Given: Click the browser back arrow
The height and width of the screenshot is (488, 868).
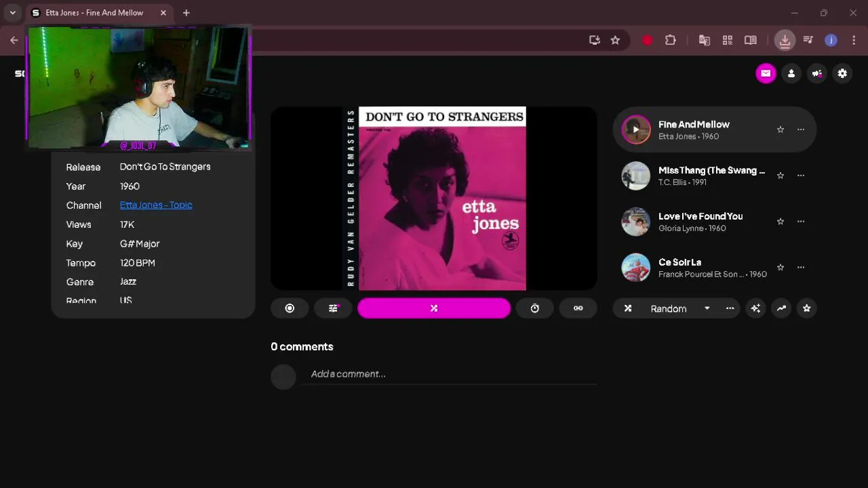Looking at the screenshot, I should click(14, 40).
